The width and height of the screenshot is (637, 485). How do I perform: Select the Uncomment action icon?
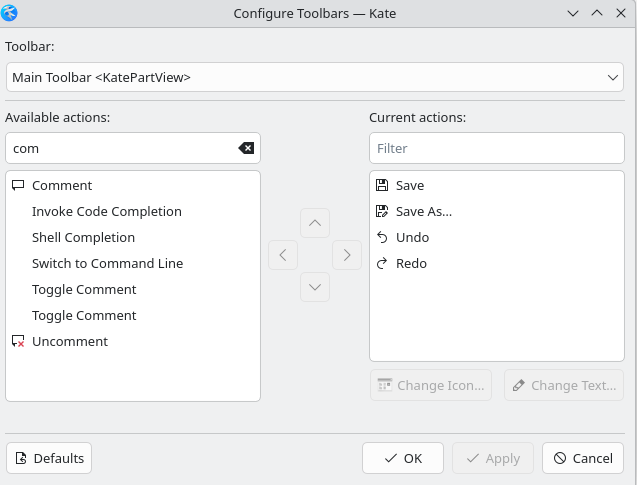pyautogui.click(x=18, y=341)
